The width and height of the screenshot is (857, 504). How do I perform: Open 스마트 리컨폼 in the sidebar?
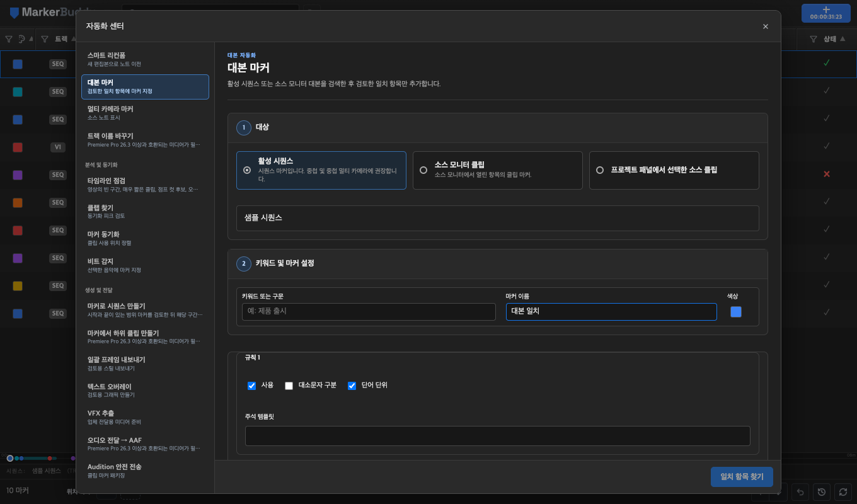tap(145, 60)
